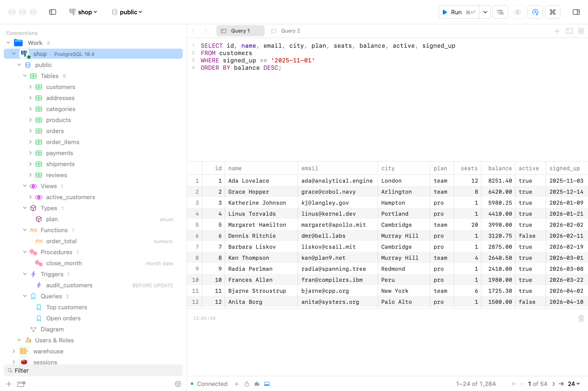Screen dimensions: 588x391
Task: Expand the warehouse connection
Action: click(14, 351)
